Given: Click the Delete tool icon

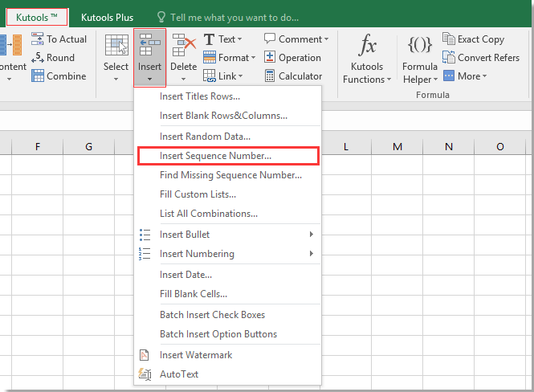Looking at the screenshot, I should pyautogui.click(x=184, y=45).
